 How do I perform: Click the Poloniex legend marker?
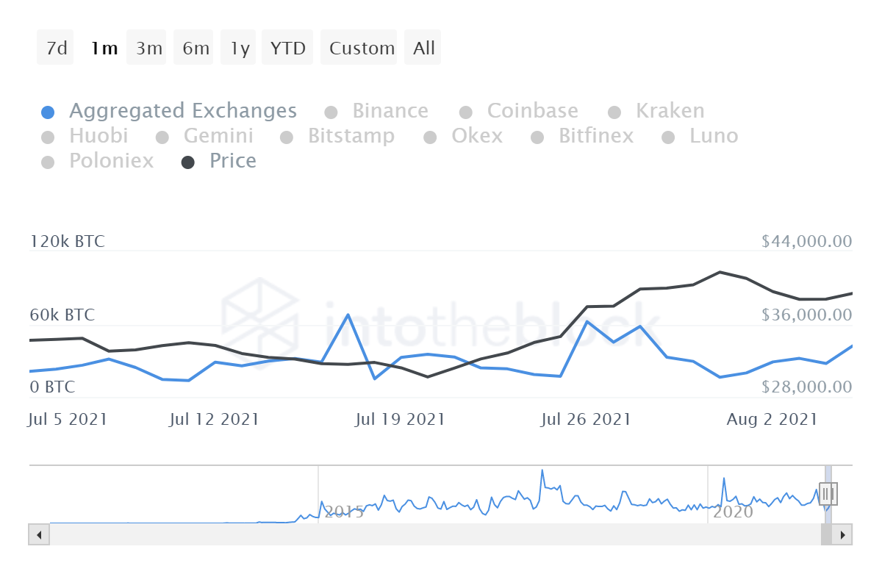pos(48,162)
